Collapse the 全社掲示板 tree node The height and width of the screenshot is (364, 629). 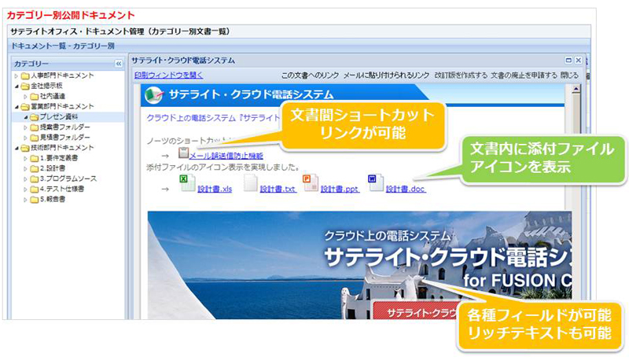(15, 86)
